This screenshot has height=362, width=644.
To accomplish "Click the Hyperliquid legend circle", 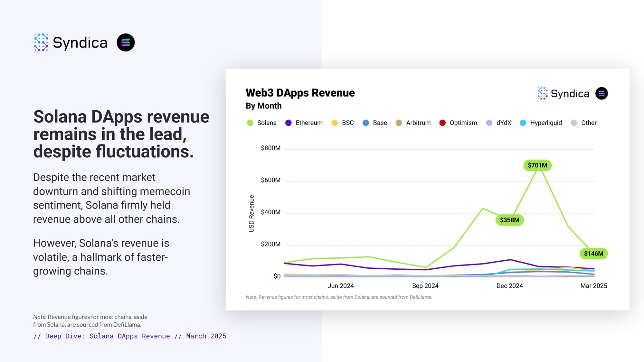I will [523, 123].
